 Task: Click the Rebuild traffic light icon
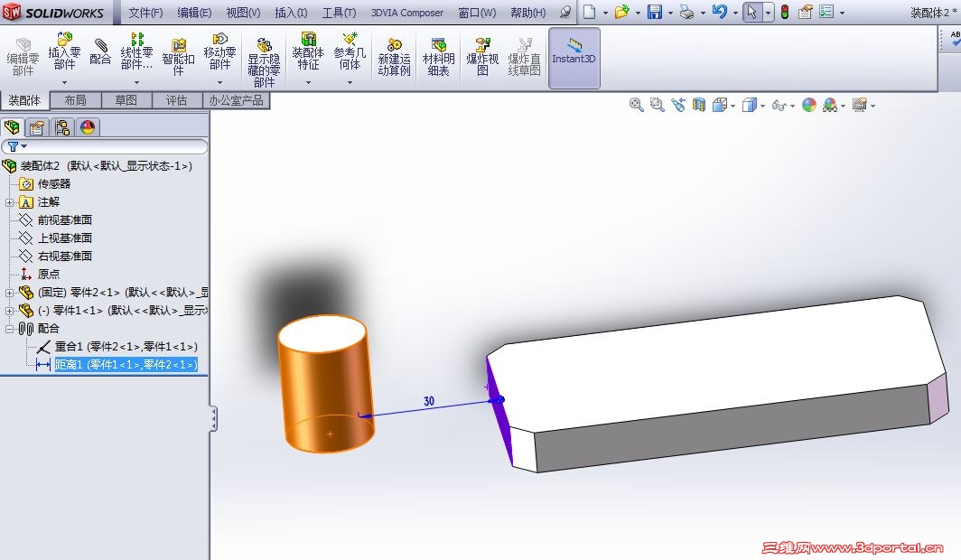[x=785, y=12]
